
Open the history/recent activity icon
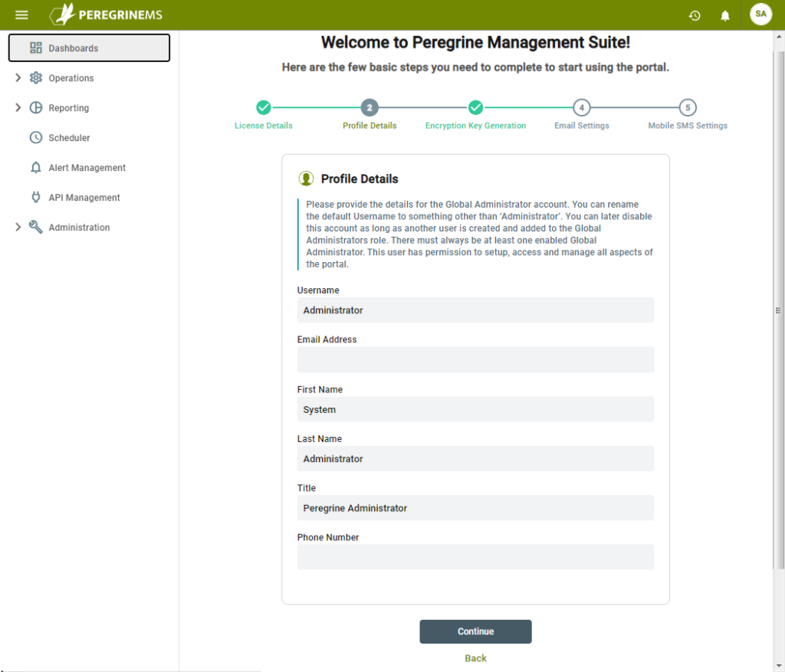tap(695, 15)
